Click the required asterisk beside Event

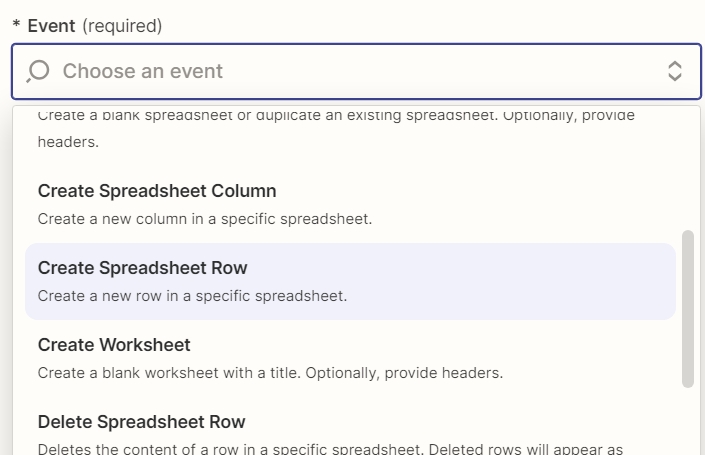pyautogui.click(x=16, y=23)
